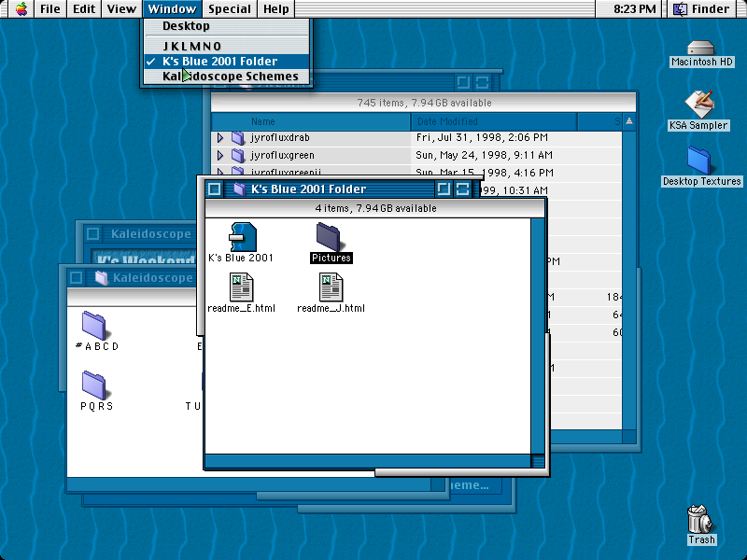Select the jyrofluxdrab folder icon in list

pos(238,137)
